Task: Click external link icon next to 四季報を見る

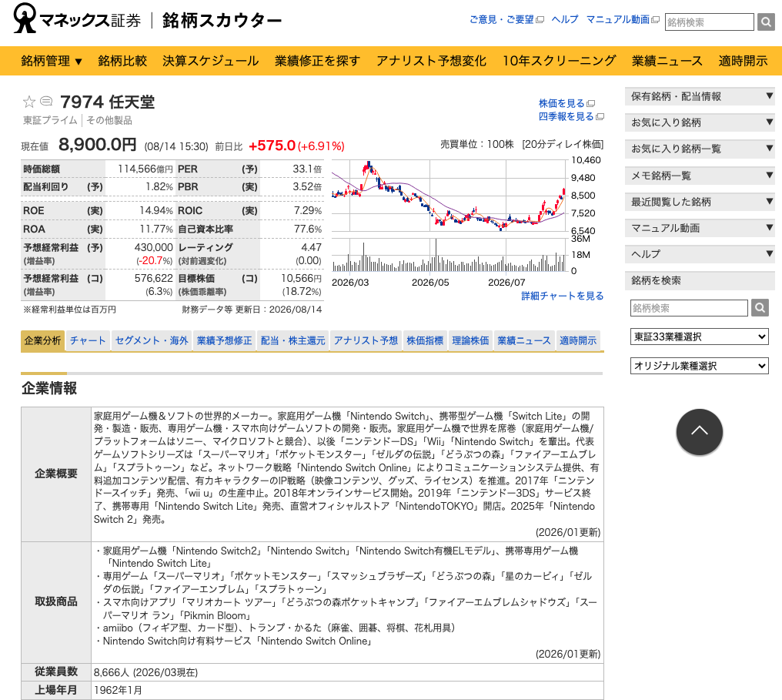Action: coord(600,117)
